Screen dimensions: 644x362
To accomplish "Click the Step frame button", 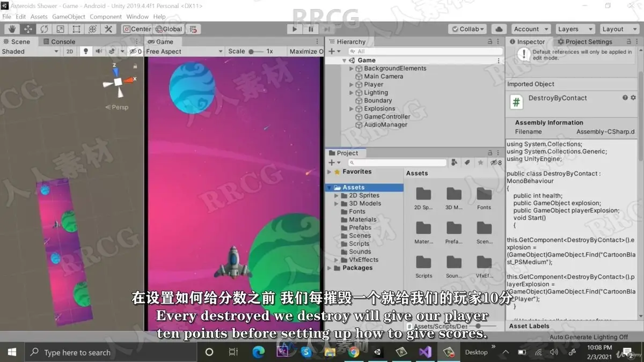I will click(x=326, y=29).
